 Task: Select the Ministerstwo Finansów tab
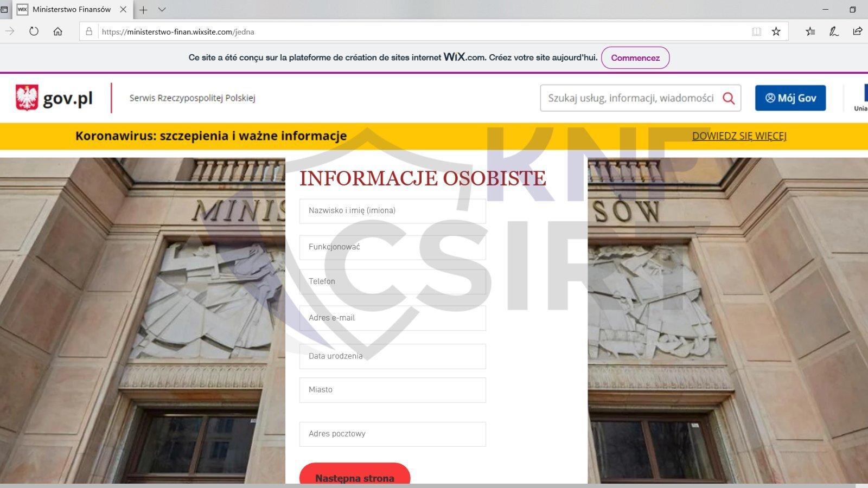pos(71,9)
